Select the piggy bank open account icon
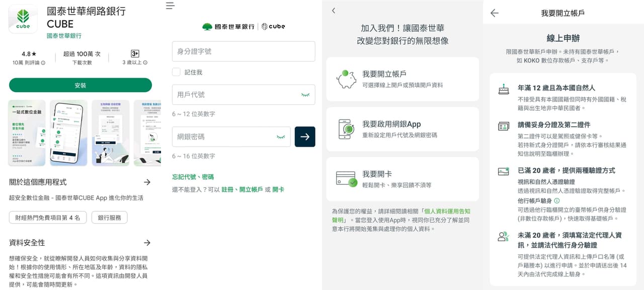Screen dimensions: 644x290 click(347, 79)
